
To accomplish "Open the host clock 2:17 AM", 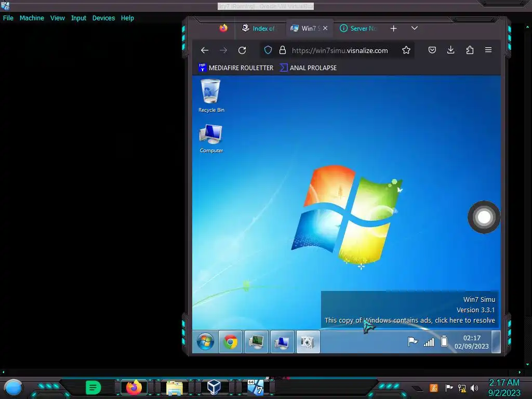I will 504,388.
